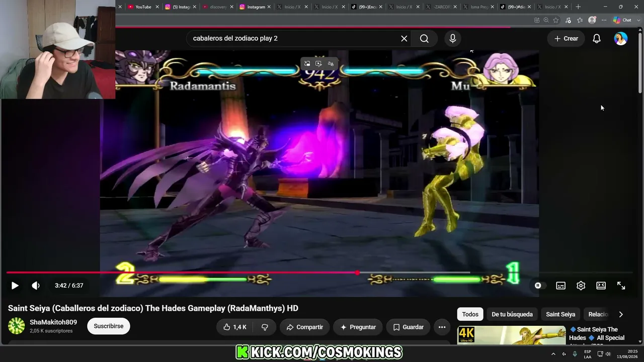644x362 pixels.
Task: Open the browser favorites list icon
Action: click(580, 20)
